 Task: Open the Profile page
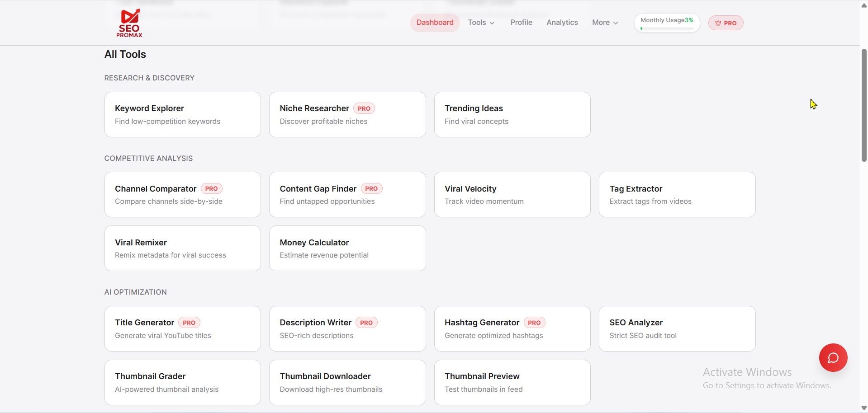point(521,22)
